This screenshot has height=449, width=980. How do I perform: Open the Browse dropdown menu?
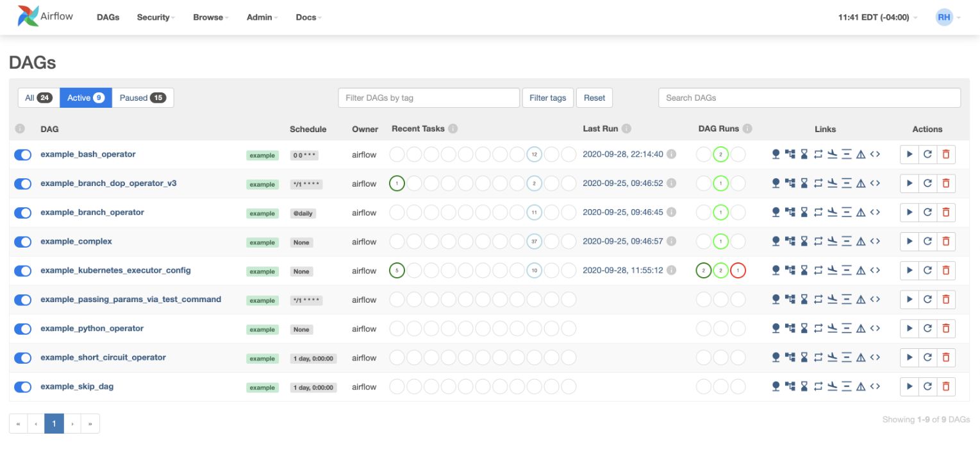211,17
